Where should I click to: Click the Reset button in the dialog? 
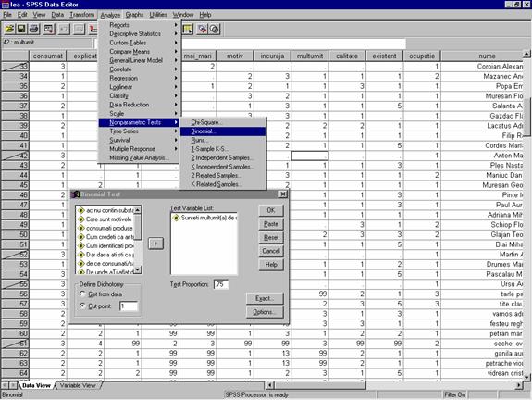pyautogui.click(x=271, y=237)
